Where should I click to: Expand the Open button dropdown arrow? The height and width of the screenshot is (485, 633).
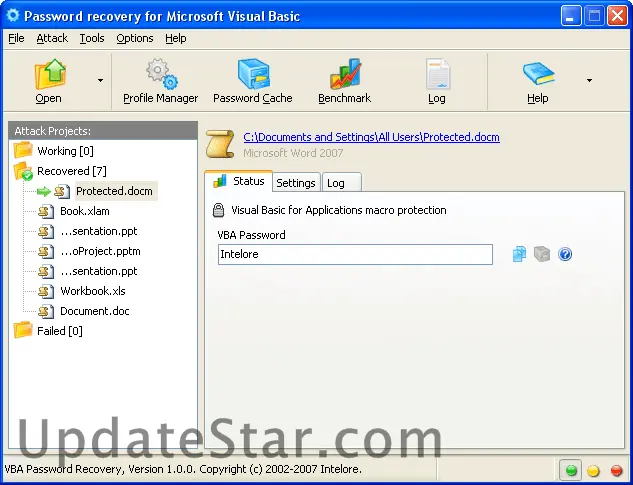pos(101,80)
